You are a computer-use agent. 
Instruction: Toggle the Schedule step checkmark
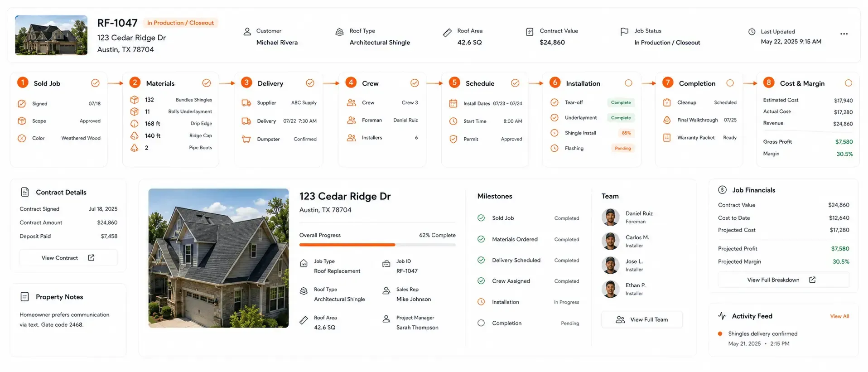[515, 83]
